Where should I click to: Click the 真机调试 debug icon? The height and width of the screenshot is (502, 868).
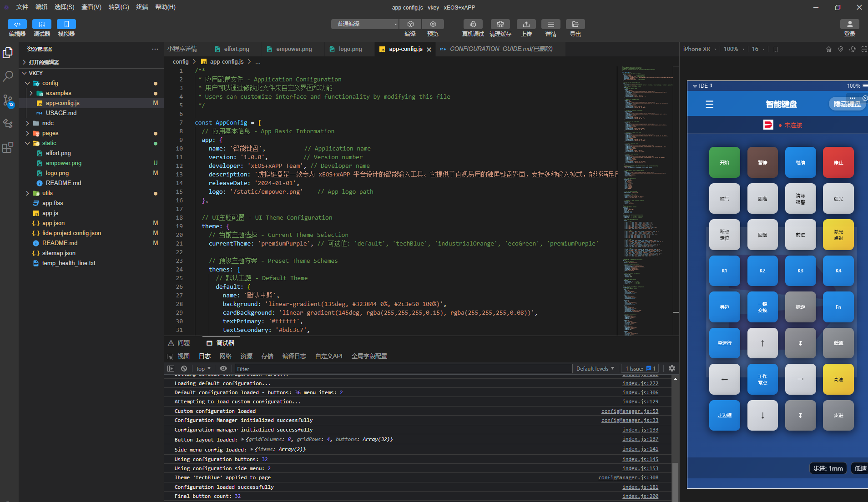(x=473, y=24)
